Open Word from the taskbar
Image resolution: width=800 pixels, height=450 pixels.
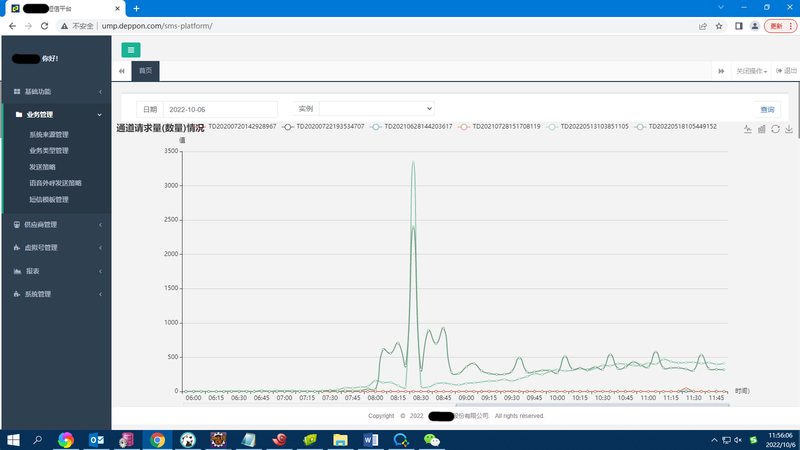tap(371, 440)
